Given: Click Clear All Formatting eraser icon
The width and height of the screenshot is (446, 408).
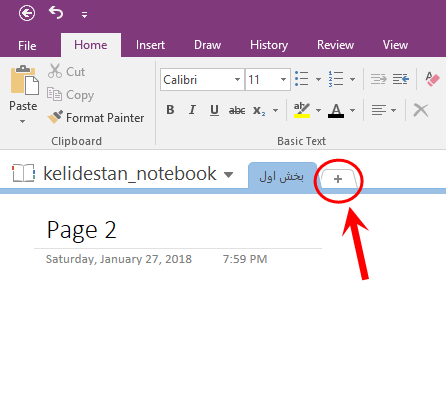Looking at the screenshot, I should [432, 79].
